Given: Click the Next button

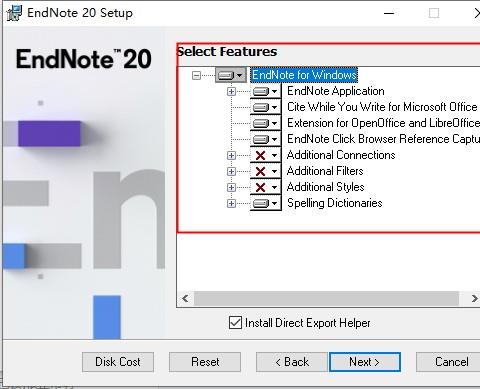Looking at the screenshot, I should (365, 362).
